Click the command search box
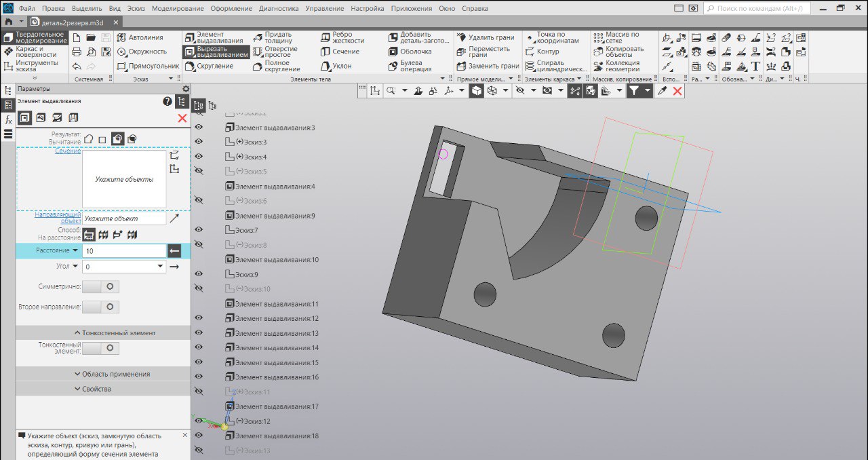 (756, 8)
